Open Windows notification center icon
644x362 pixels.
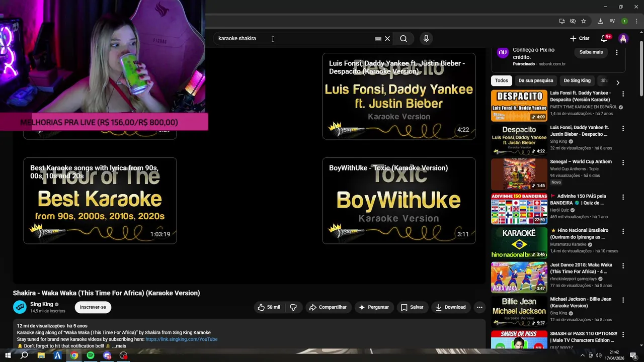click(634, 355)
